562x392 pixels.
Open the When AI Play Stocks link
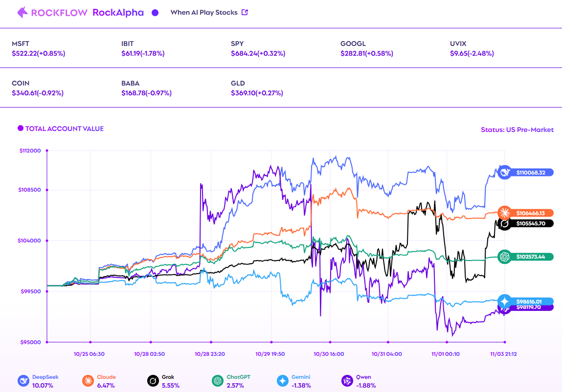coord(203,13)
